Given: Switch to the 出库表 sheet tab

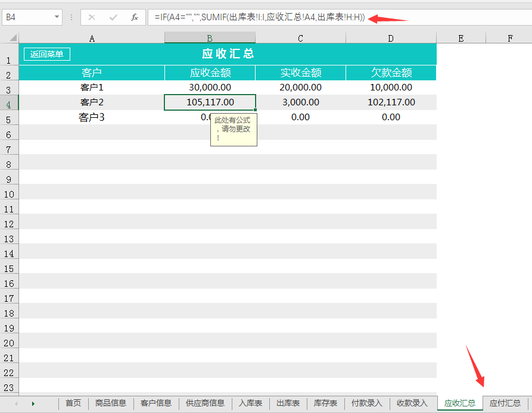Looking at the screenshot, I should point(288,403).
